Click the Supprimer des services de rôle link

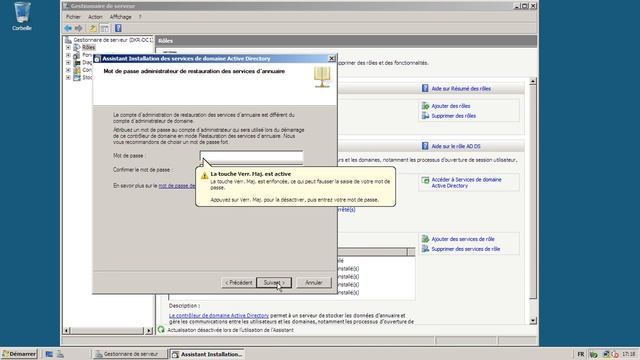pos(466,249)
